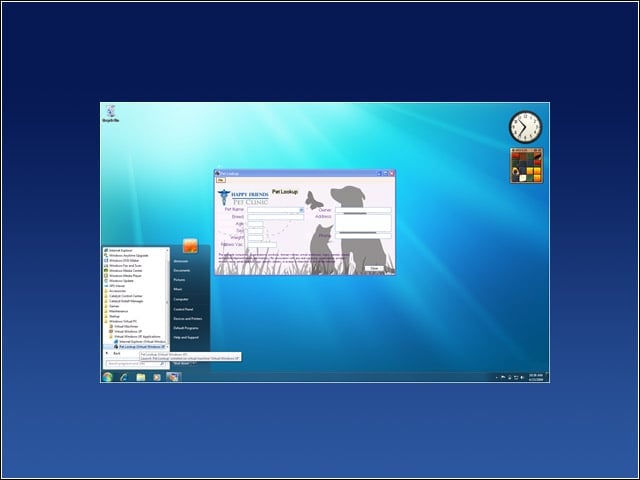Click the Phone field in Pet Lookup
Image resolution: width=640 pixels, height=480 pixels.
click(363, 236)
